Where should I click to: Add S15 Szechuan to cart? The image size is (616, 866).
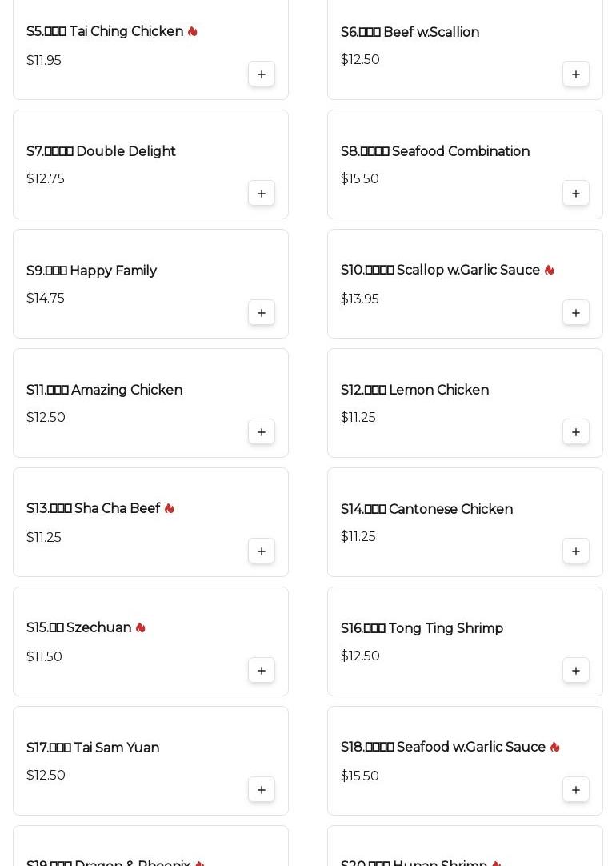point(262,671)
